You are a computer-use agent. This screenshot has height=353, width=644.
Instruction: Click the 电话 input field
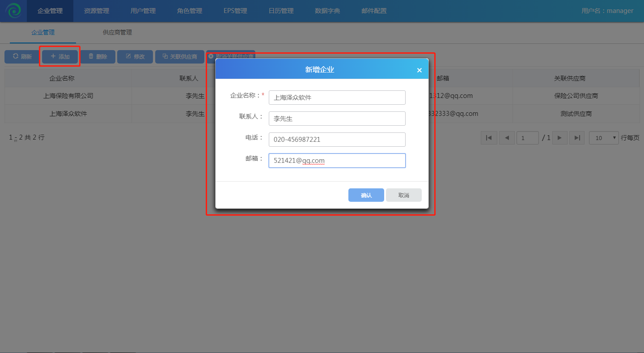click(337, 140)
